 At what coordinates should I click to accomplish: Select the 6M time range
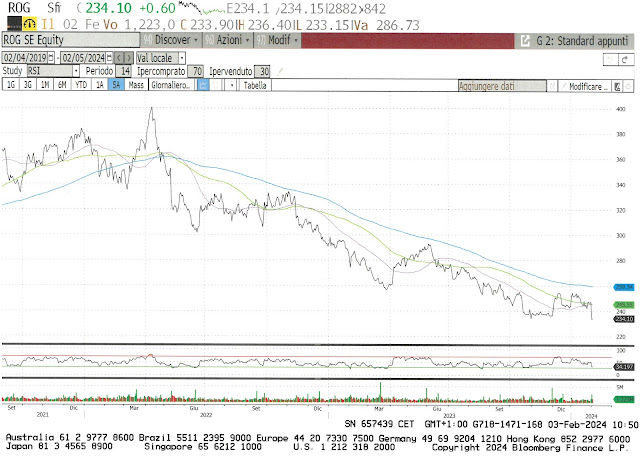[62, 85]
